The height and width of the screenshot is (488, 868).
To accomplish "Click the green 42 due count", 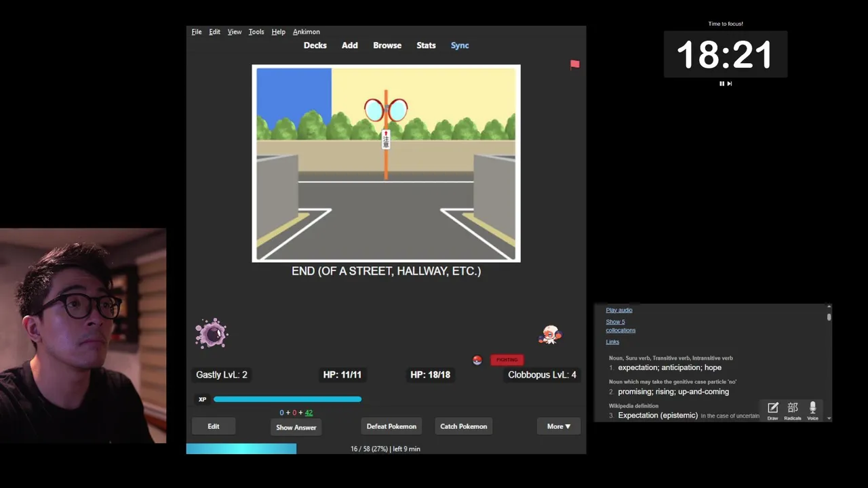I will click(309, 413).
